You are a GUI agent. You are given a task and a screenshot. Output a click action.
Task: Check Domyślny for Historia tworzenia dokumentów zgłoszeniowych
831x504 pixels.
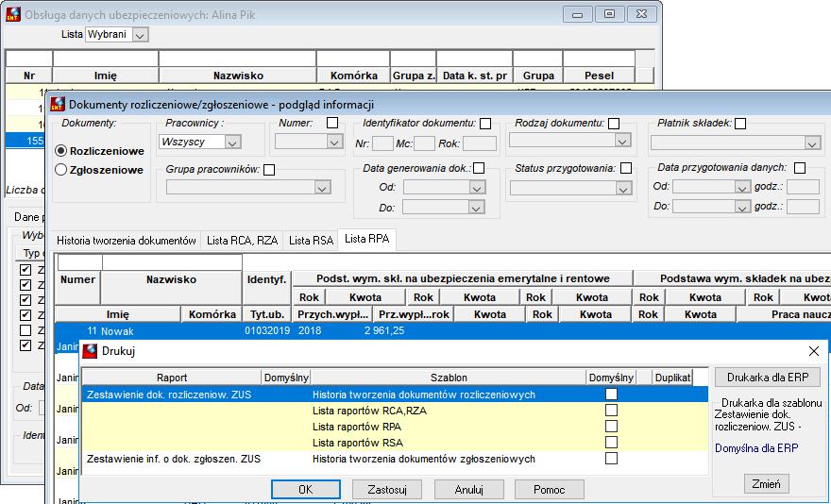click(611, 459)
